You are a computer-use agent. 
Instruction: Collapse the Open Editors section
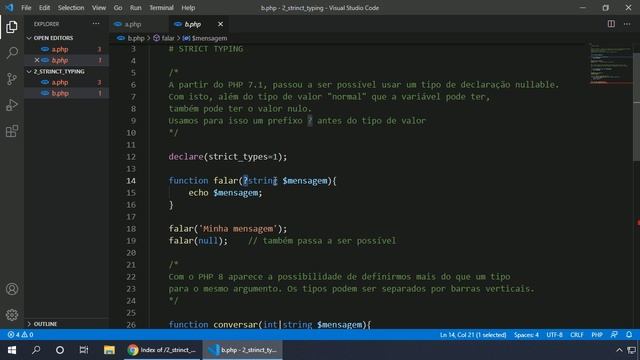click(54, 38)
